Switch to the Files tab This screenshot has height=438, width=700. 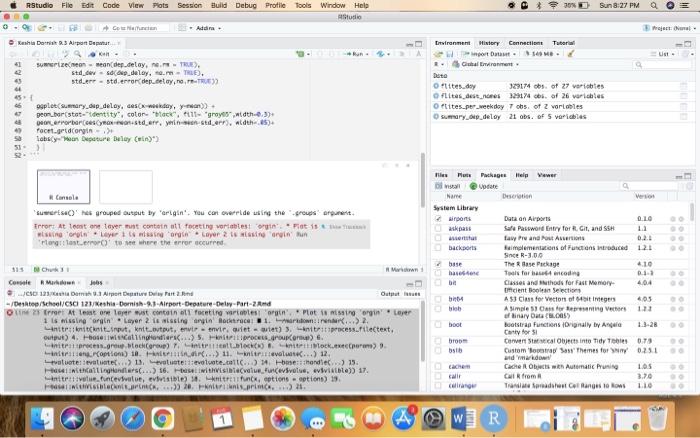(x=441, y=175)
